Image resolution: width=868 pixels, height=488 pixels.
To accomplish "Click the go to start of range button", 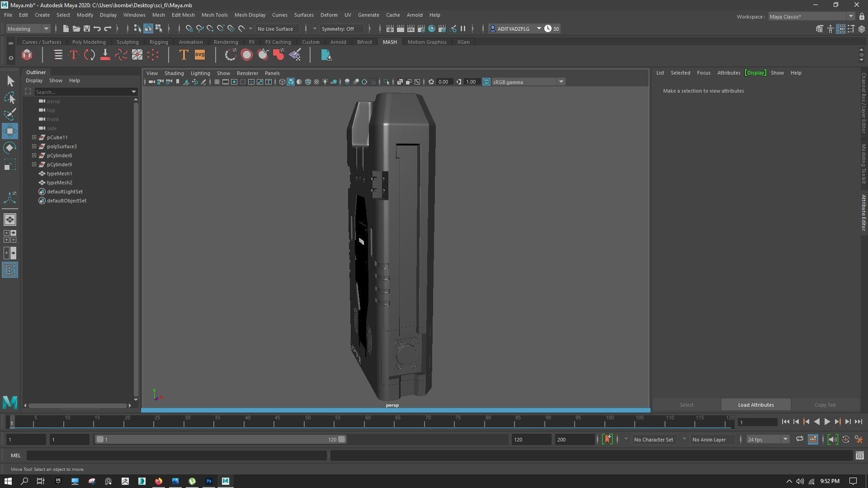I will pos(785,422).
